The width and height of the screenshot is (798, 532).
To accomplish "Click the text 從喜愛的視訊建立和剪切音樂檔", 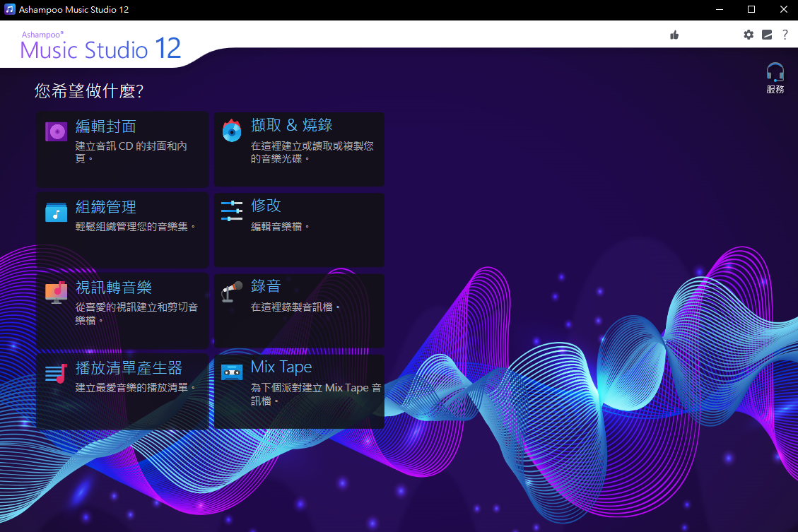I will (136, 313).
